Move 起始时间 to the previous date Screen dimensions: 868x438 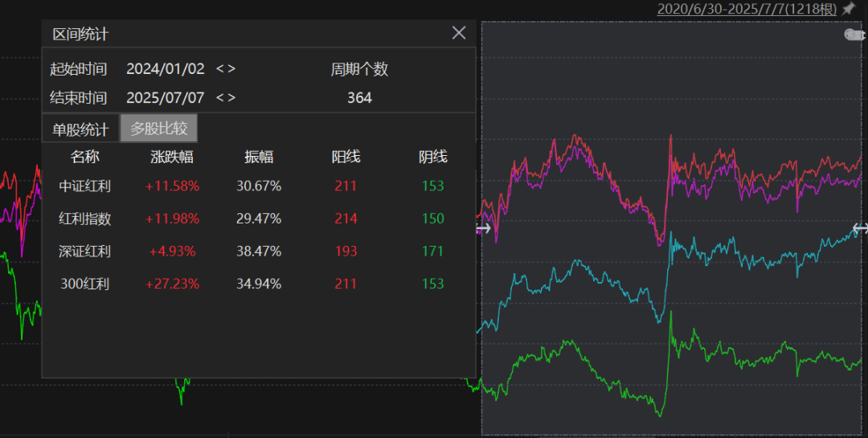219,69
